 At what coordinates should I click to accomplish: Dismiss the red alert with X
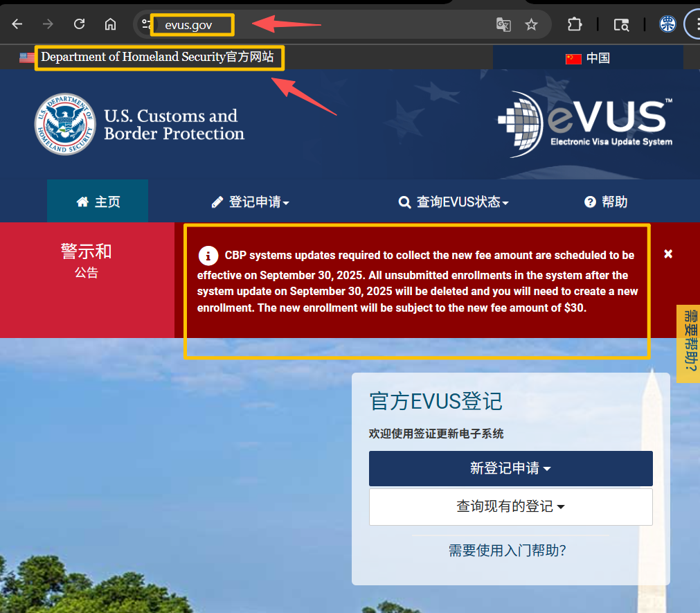coord(668,254)
